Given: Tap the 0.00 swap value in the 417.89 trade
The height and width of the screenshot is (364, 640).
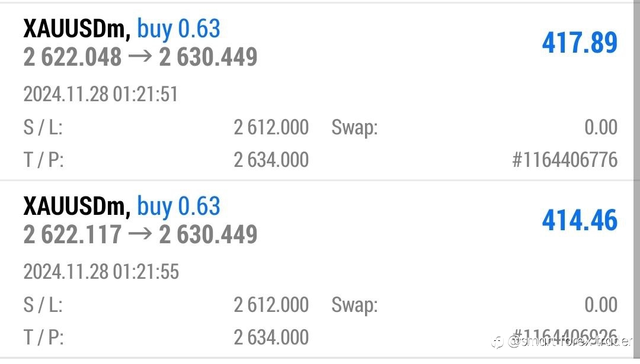Looking at the screenshot, I should pyautogui.click(x=600, y=127).
